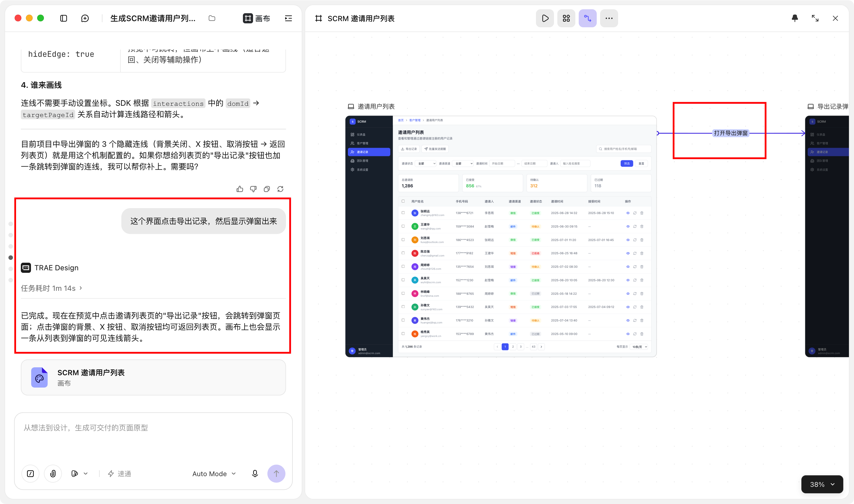854x504 pixels.
Task: Open the more options ellipsis menu
Action: pyautogui.click(x=609, y=18)
